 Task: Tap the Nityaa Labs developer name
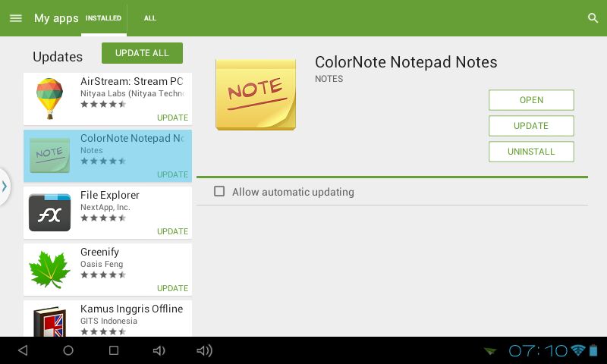132,93
